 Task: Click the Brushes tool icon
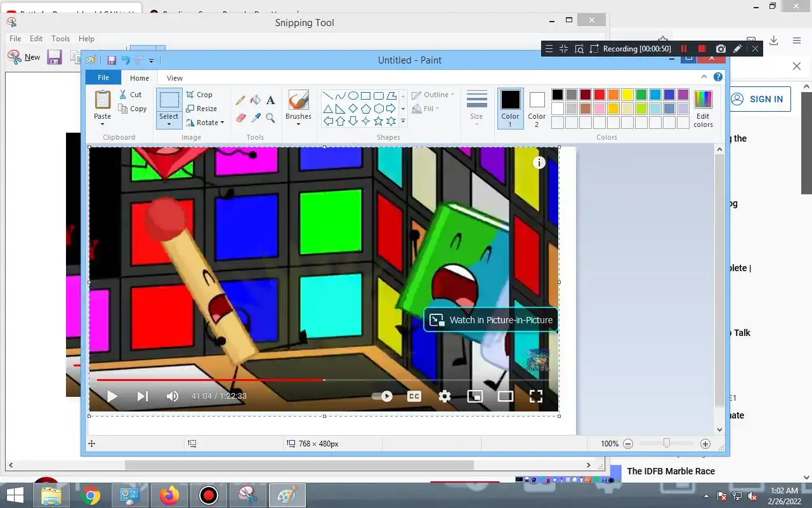tap(298, 100)
